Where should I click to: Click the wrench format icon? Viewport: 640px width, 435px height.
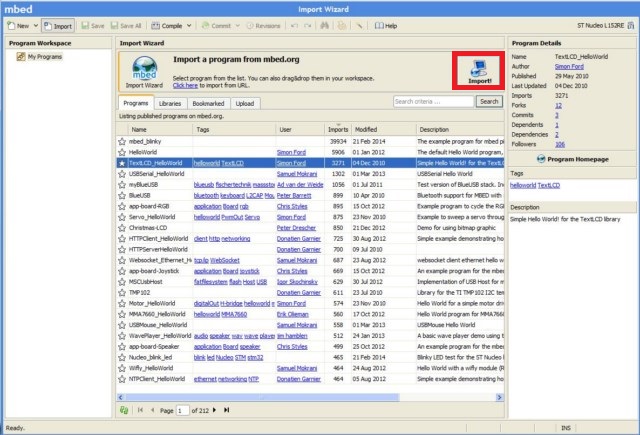coord(359,26)
